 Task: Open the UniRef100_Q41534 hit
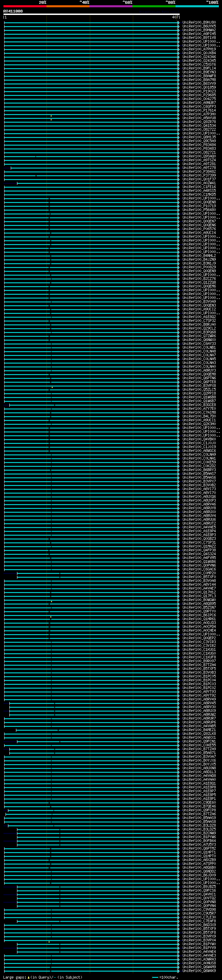pyautogui.click(x=199, y=126)
